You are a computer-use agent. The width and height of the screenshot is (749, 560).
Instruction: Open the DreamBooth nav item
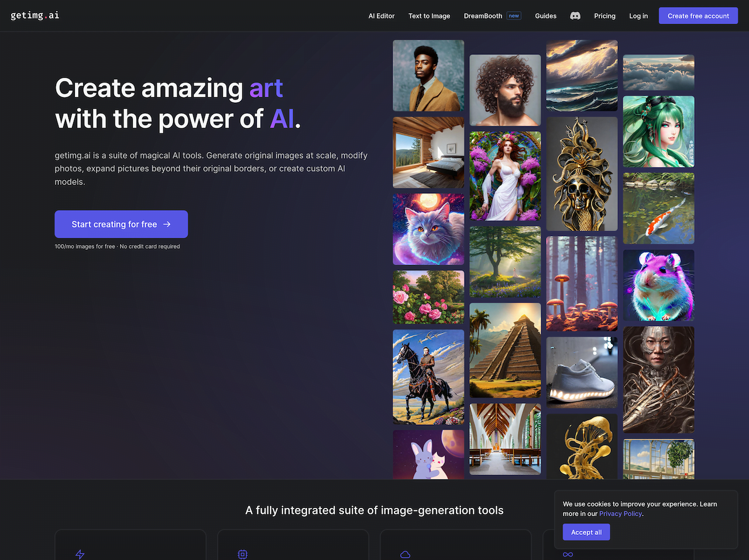coord(483,16)
